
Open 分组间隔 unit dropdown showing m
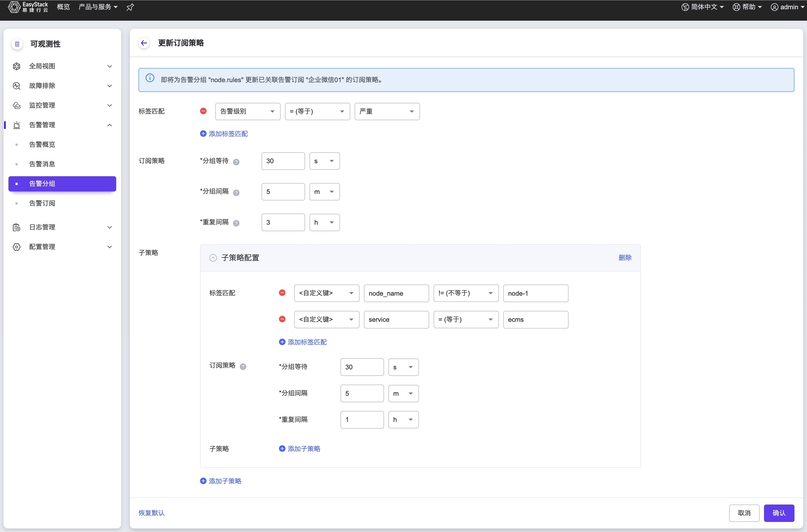point(324,192)
